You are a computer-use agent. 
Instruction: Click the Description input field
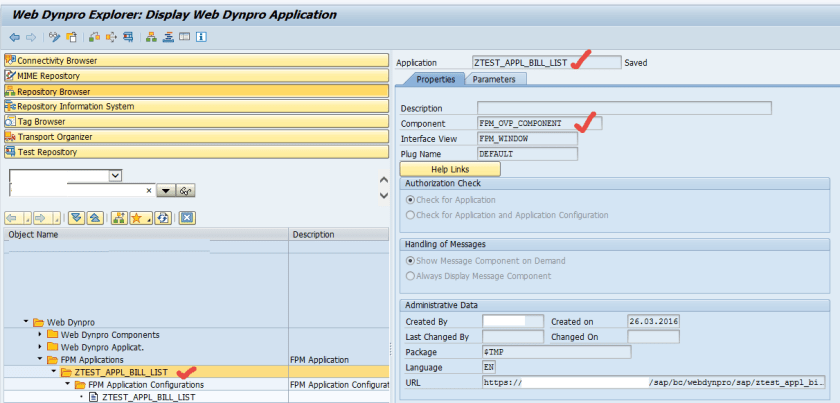point(623,108)
